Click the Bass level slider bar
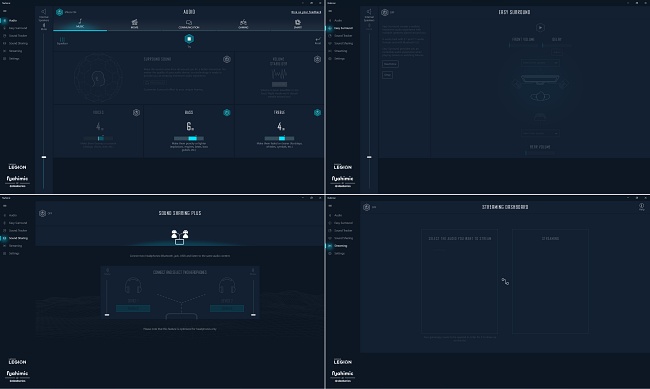Screen dimensions: 650x389 (x=189, y=138)
